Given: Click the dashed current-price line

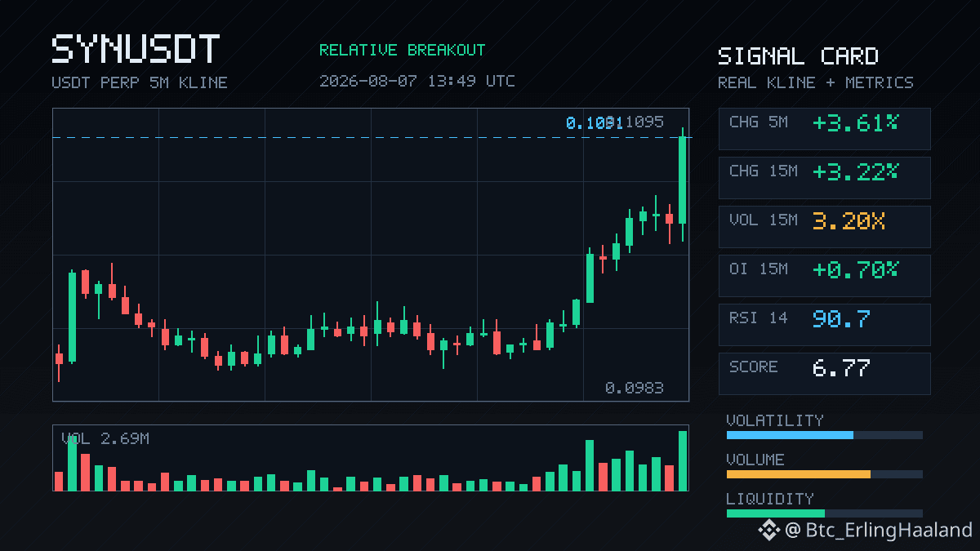Looking at the screenshot, I should coord(372,138).
